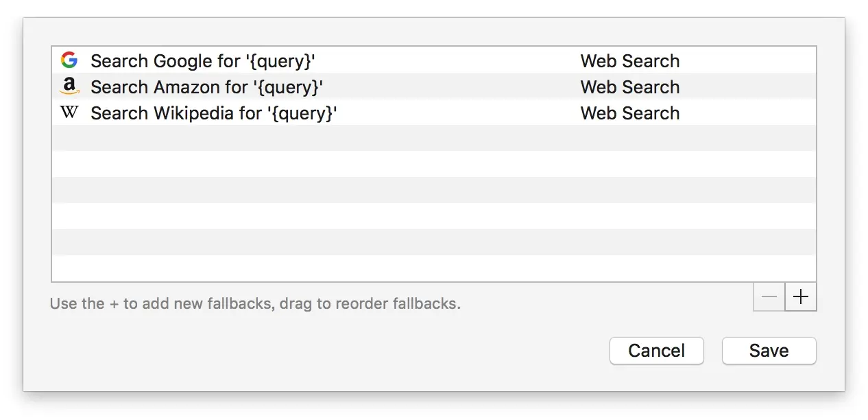This screenshot has width=868, height=420.
Task: Click the last empty row in list
Action: coord(433,268)
